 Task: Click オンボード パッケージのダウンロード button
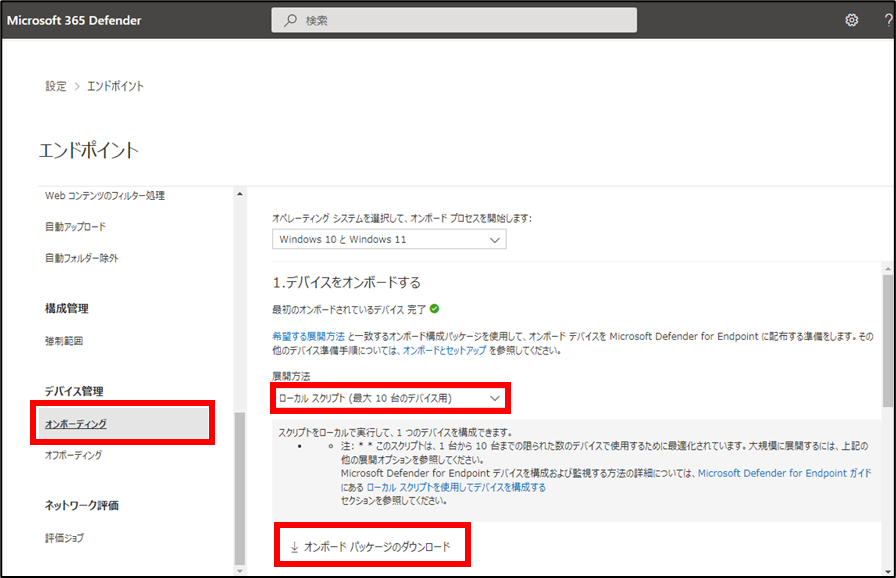371,547
